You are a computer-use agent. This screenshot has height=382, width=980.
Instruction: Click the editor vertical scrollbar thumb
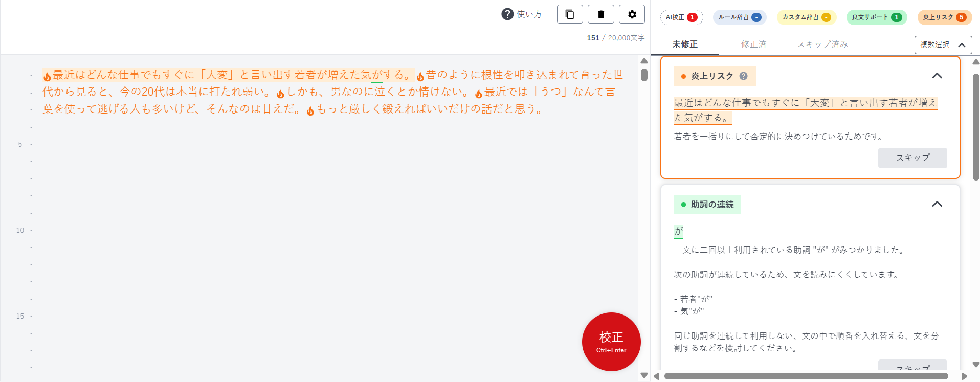(x=644, y=75)
